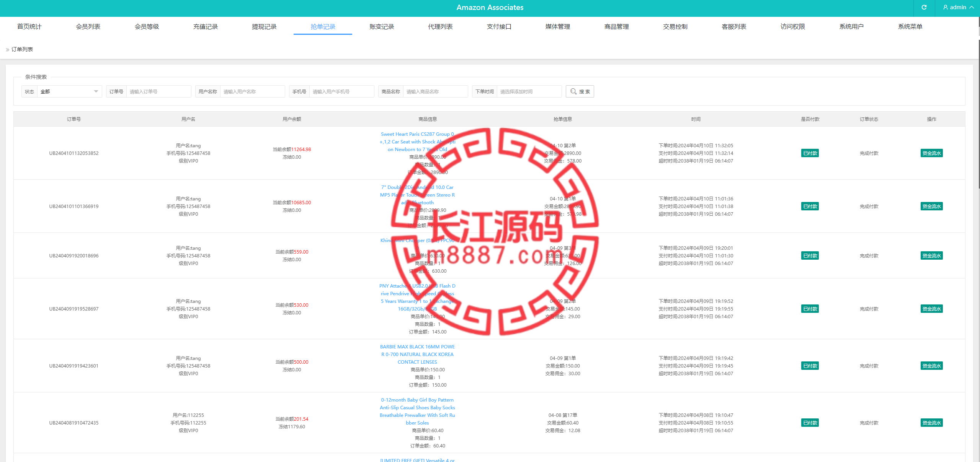Open the admin user menu
This screenshot has height=462, width=980.
tap(958, 7)
